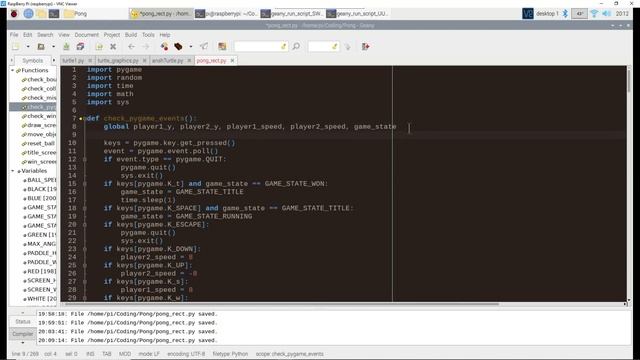The image size is (640, 360).
Task: Click the Open file toolbar icon
Action: coord(41,47)
